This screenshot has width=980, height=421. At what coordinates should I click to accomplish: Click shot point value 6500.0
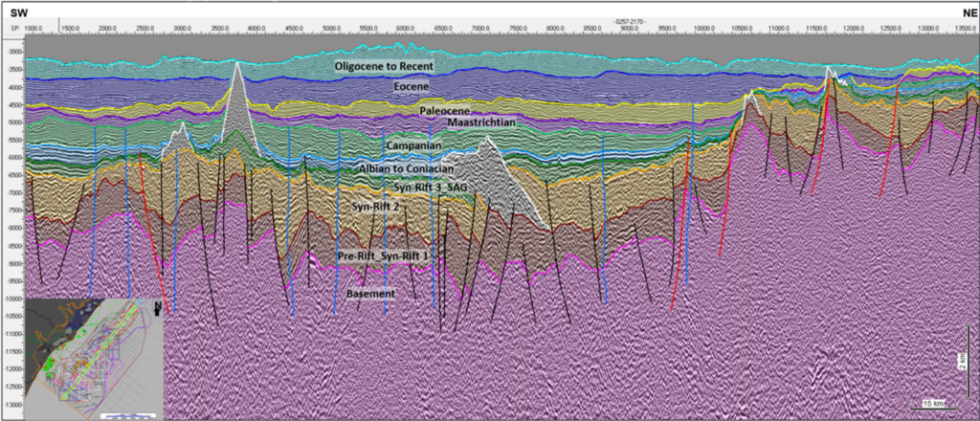pos(443,29)
